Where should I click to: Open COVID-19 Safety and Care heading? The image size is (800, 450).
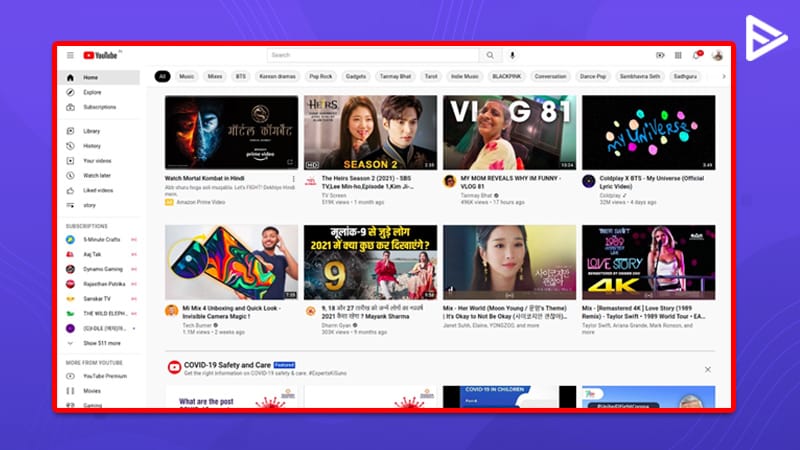pos(227,365)
